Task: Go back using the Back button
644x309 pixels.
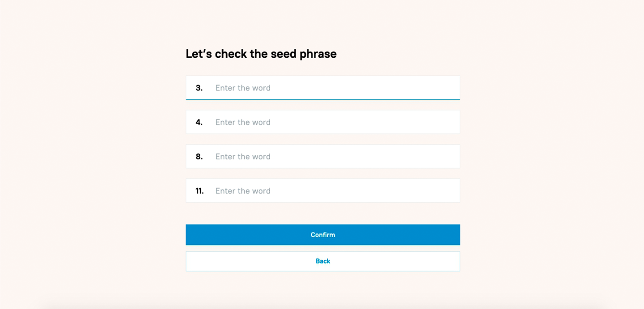Action: (x=322, y=261)
